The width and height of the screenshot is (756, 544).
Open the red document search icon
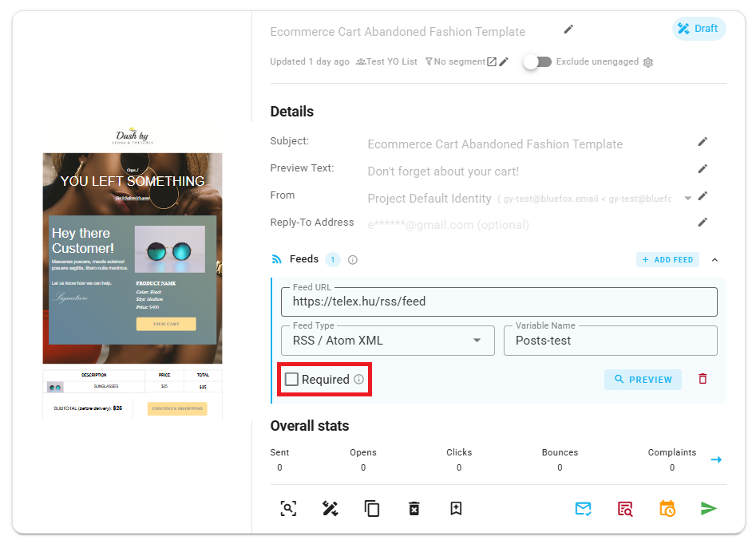coord(625,508)
